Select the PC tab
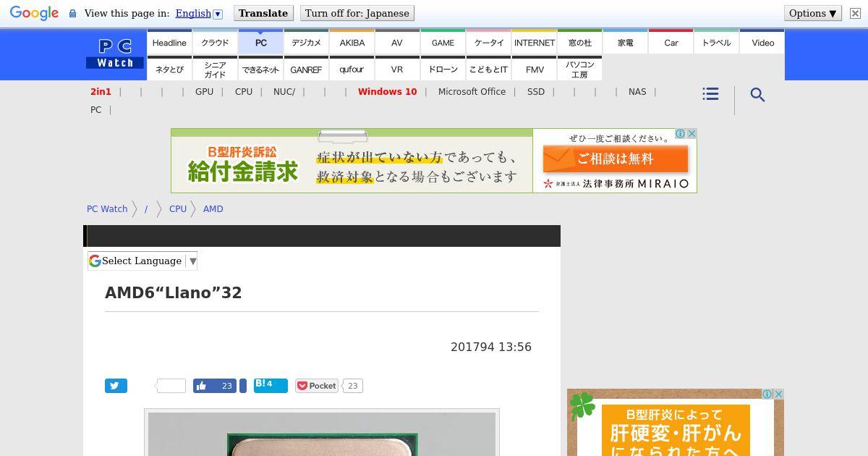 click(261, 43)
